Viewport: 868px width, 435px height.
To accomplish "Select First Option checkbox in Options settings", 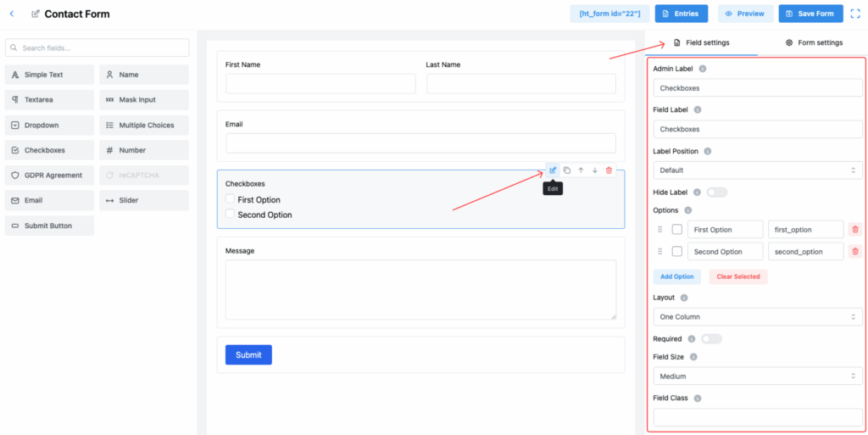I will (x=677, y=229).
